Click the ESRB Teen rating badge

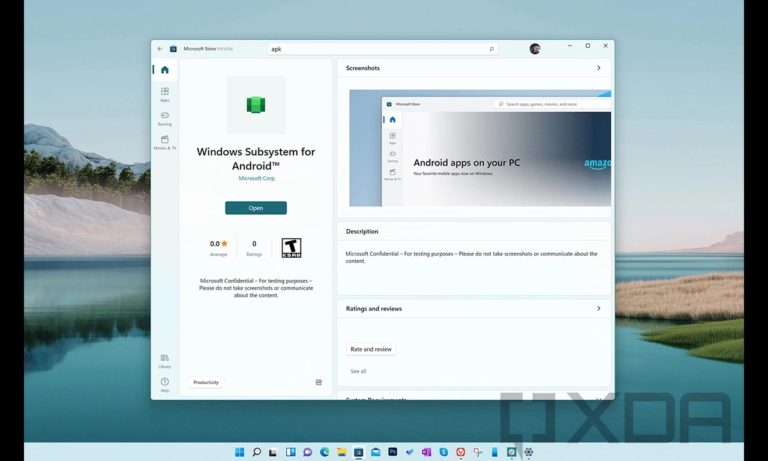pos(291,248)
